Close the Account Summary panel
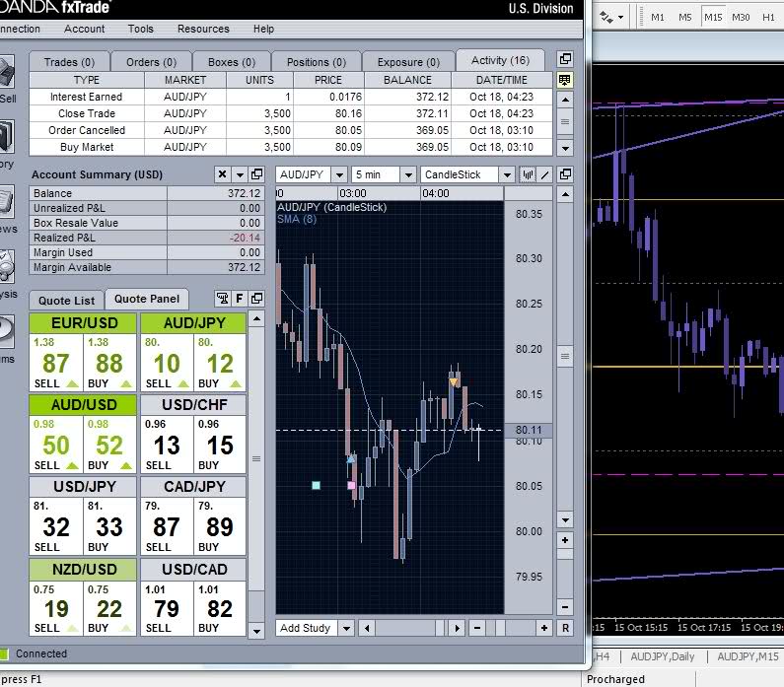 223,174
